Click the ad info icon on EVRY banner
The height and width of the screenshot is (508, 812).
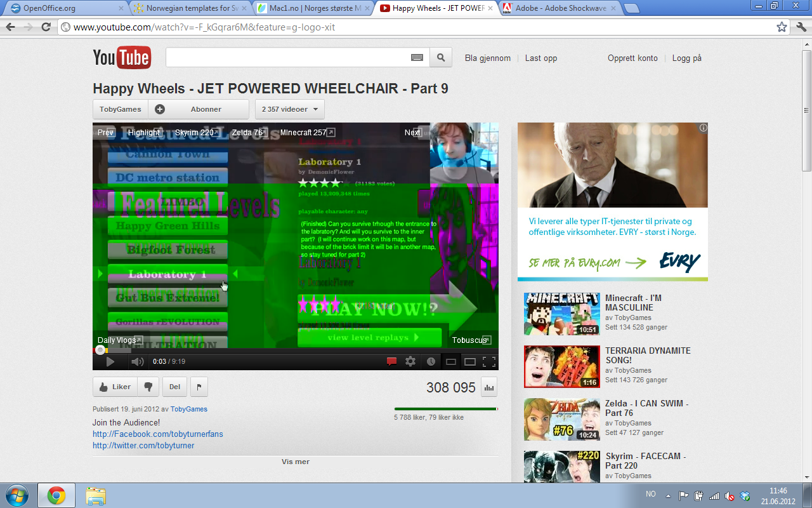coord(703,128)
